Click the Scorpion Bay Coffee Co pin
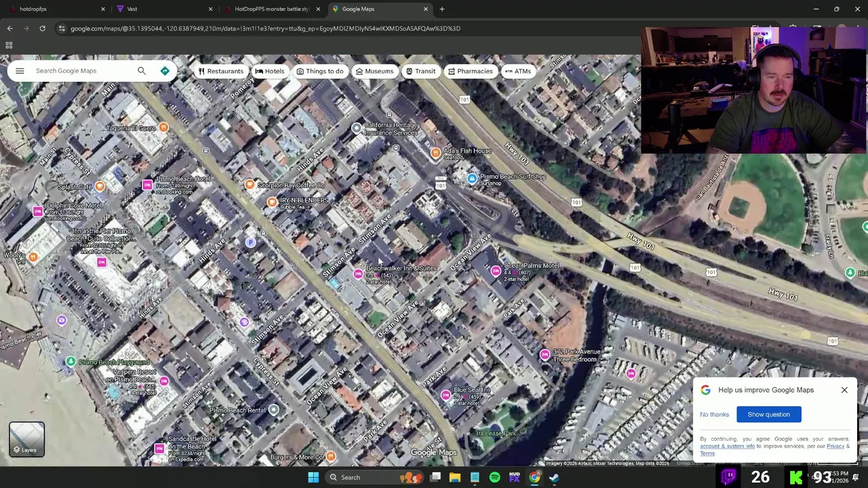 pyautogui.click(x=250, y=184)
